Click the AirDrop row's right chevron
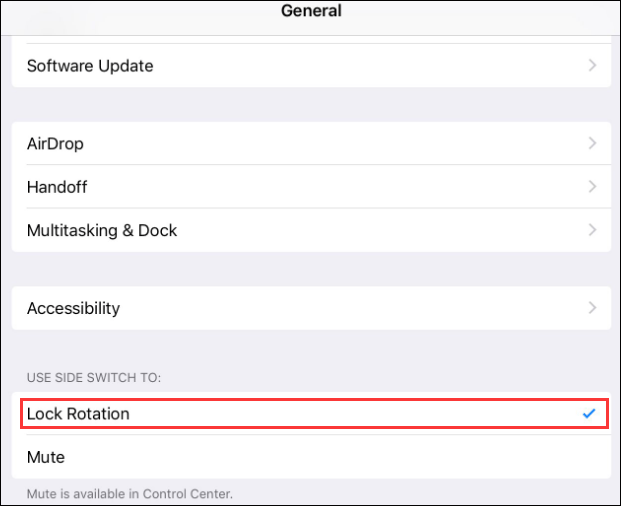Image resolution: width=621 pixels, height=506 pixels. (592, 144)
